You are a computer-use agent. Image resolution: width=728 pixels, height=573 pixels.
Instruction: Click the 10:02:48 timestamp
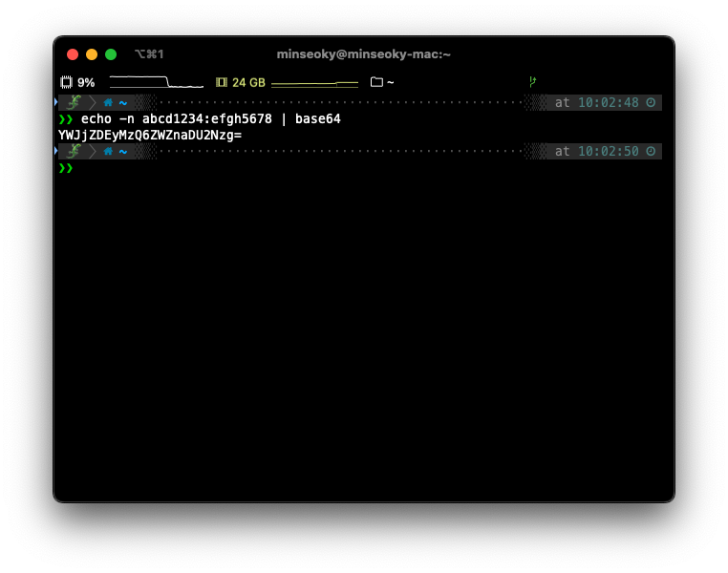[608, 102]
